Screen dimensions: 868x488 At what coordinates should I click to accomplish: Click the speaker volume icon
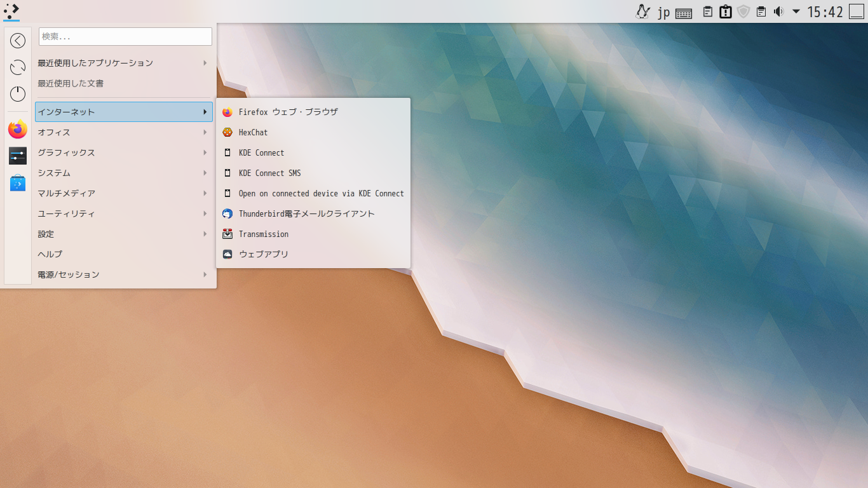[x=778, y=11]
